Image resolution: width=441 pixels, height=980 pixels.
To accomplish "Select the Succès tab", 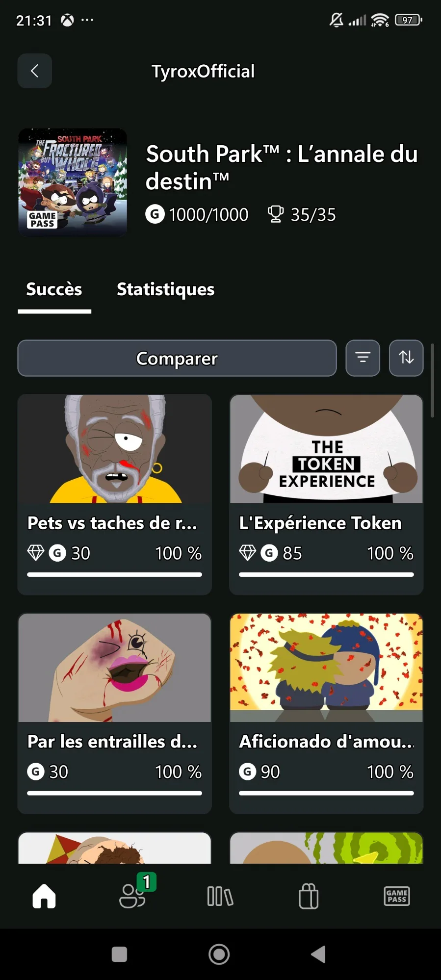I will tap(54, 289).
